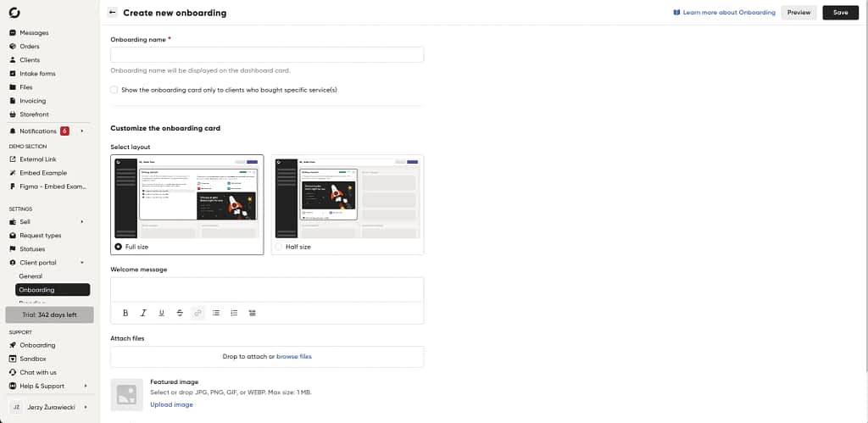
Task: Click the Orders sidebar icon
Action: pos(13,47)
